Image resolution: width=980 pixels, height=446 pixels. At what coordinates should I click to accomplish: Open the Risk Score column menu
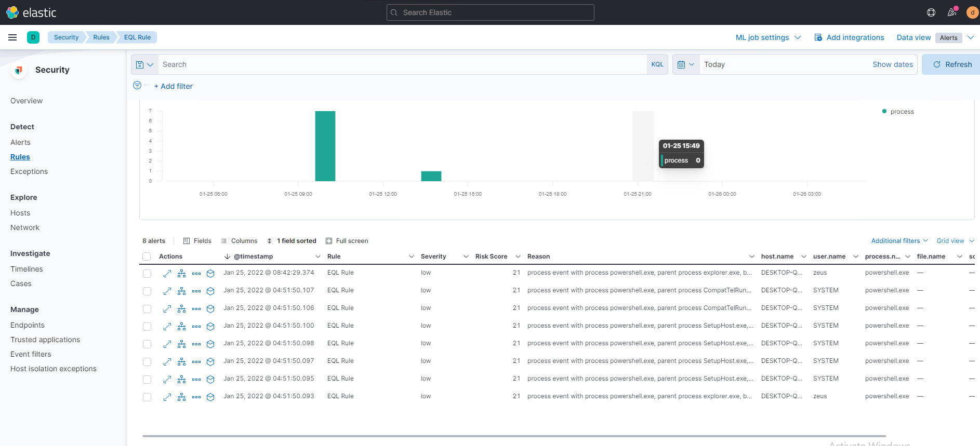click(518, 256)
